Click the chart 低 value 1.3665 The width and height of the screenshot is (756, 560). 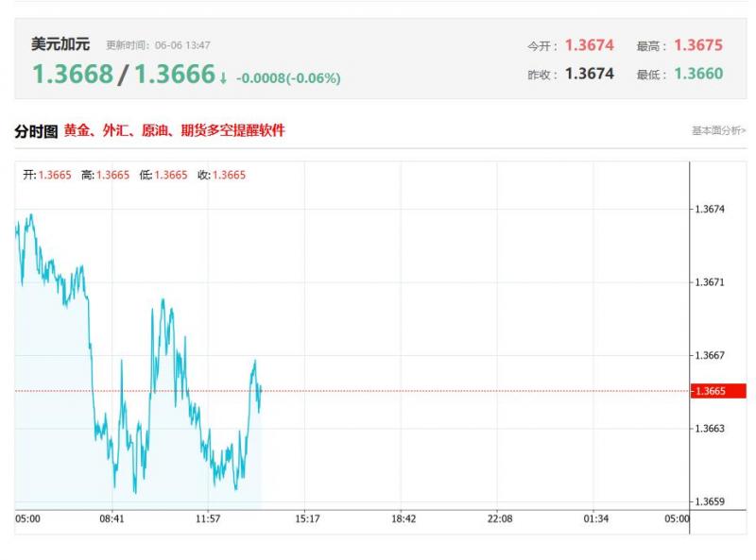point(171,175)
